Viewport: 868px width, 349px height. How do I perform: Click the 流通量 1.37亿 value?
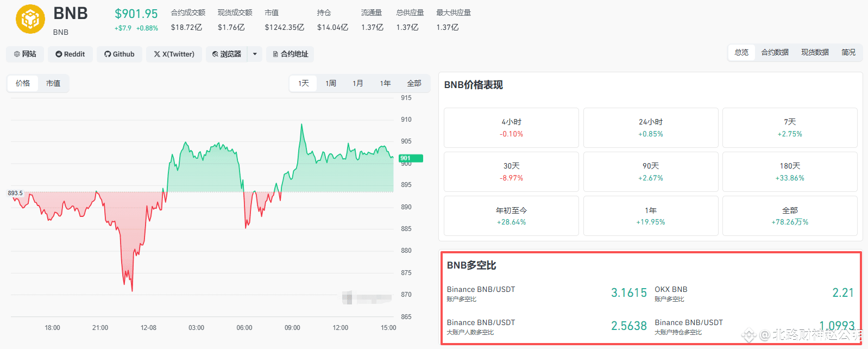[372, 27]
